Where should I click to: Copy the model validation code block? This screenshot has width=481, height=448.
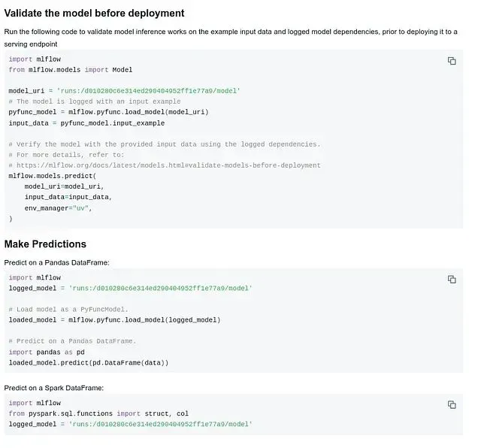pos(452,61)
